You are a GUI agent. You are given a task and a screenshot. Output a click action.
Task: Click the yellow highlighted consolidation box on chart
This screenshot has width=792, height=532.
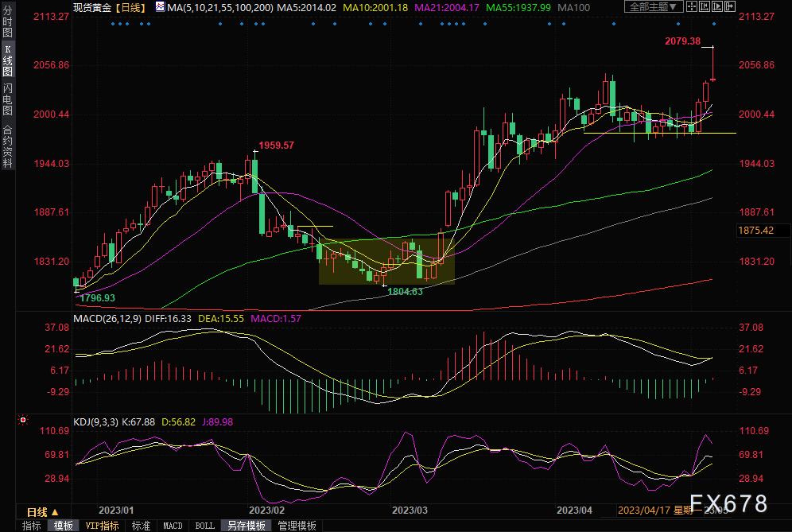click(x=386, y=261)
